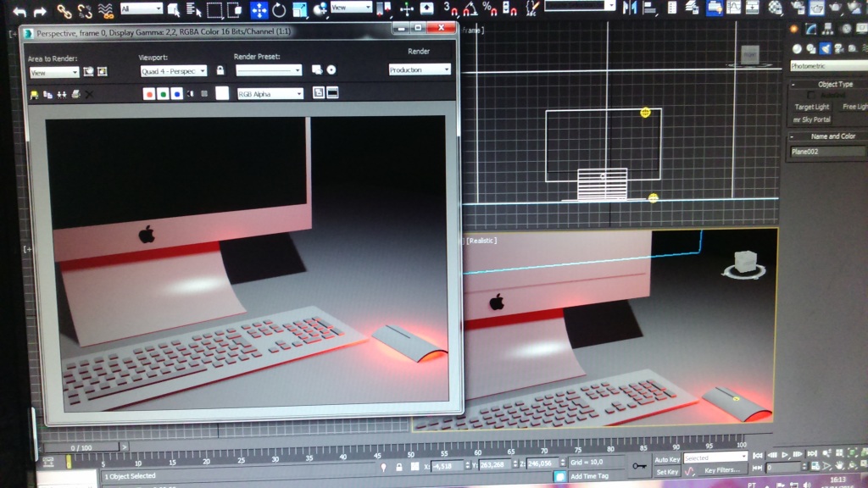Toggle the viewport lock padlock icon

220,70
